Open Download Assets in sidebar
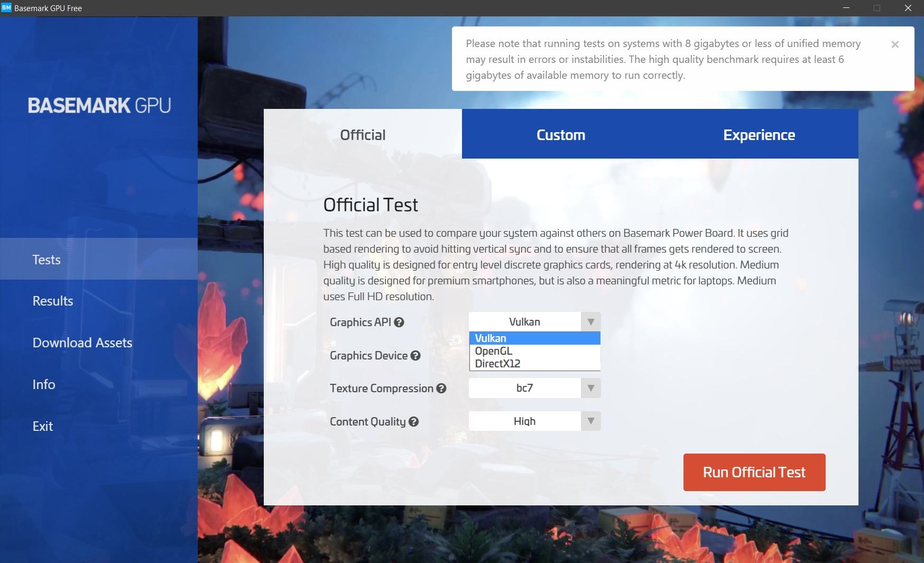 click(99, 343)
